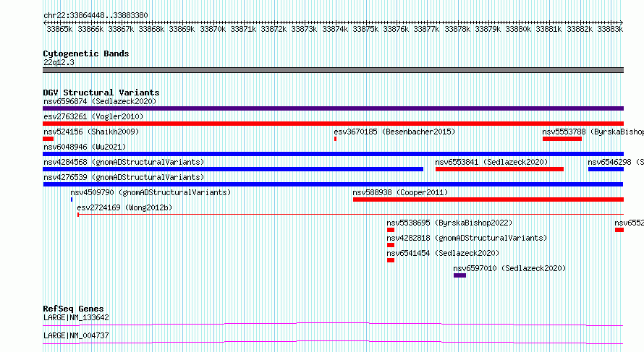Select the nsv6048946 (Wu2021) blue variant bar
Image resolution: width=644 pixels, height=352 pixels.
coord(333,154)
